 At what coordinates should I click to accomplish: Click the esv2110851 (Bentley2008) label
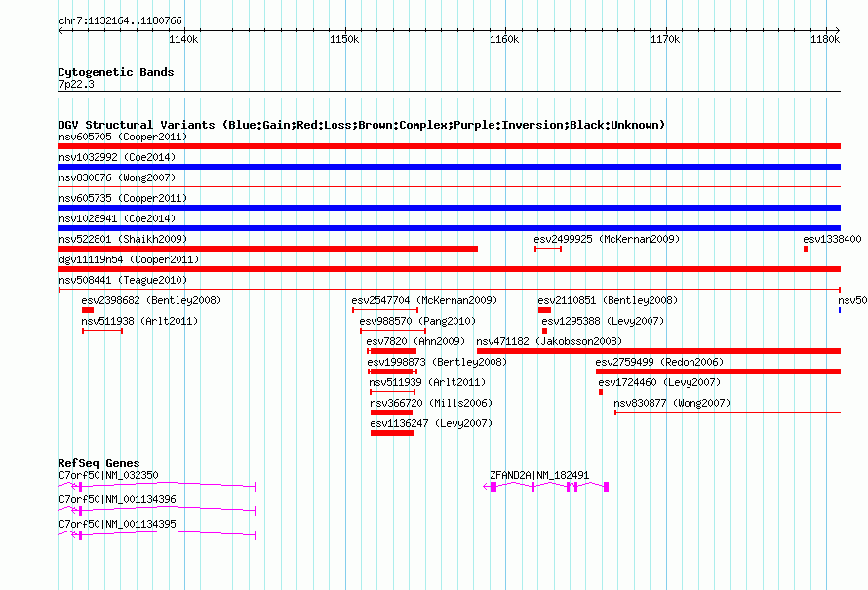pos(608,300)
